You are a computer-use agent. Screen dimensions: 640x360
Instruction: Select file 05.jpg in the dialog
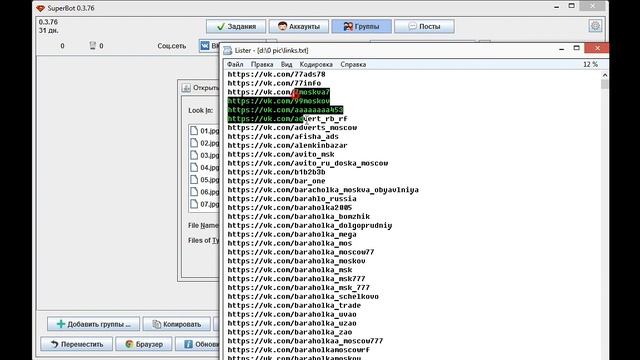click(x=205, y=180)
